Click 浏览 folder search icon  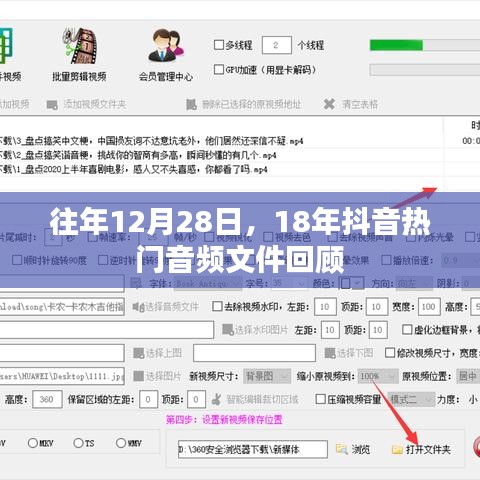coord(342,449)
